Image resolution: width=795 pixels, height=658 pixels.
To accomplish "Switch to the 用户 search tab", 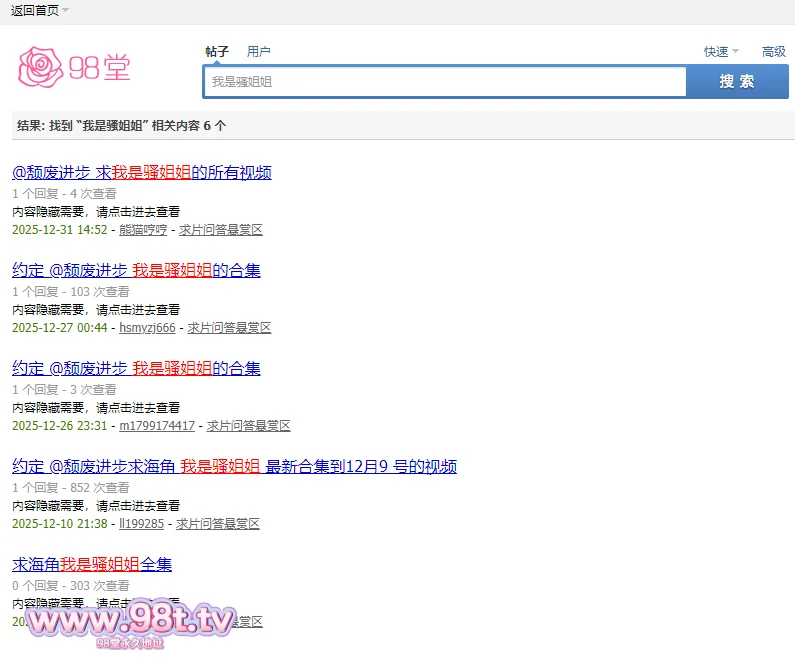I will pyautogui.click(x=259, y=51).
